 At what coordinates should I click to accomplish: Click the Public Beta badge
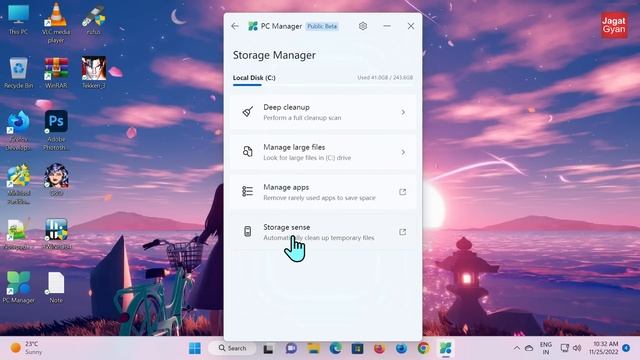coord(322,26)
